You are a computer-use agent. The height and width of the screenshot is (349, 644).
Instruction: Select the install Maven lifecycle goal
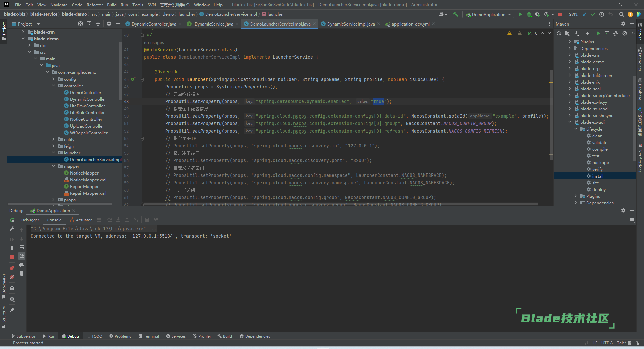pos(597,176)
